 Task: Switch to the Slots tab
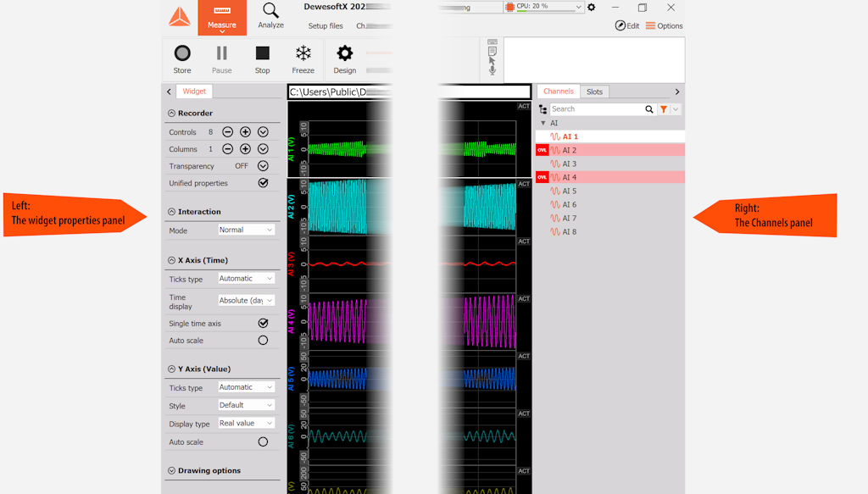click(x=594, y=92)
